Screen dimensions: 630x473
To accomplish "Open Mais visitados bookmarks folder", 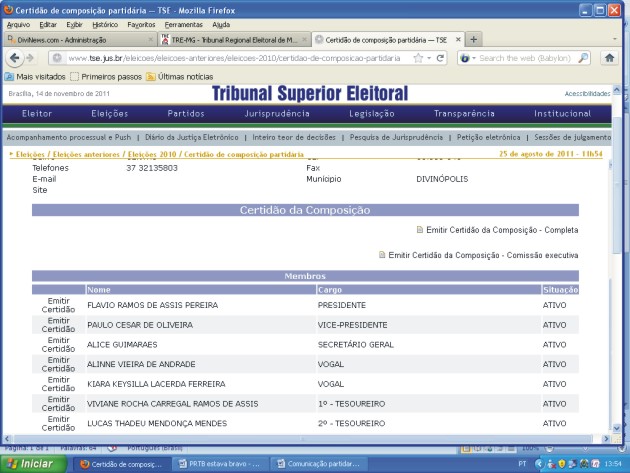I will tap(35, 76).
